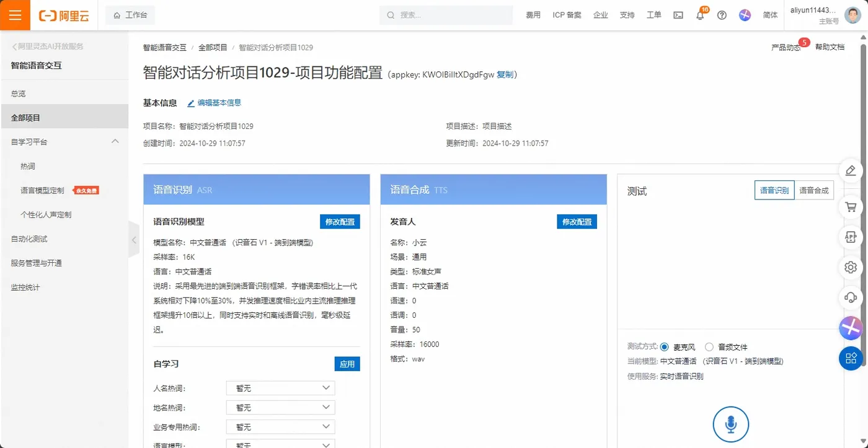868x448 pixels.
Task: Open the 语言模型 dropdown
Action: tap(281, 444)
